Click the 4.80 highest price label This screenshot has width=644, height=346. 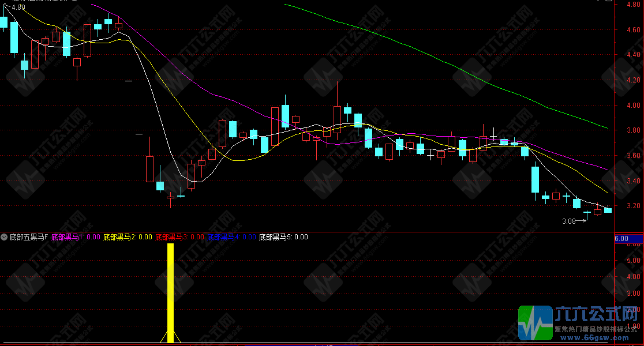(x=19, y=9)
